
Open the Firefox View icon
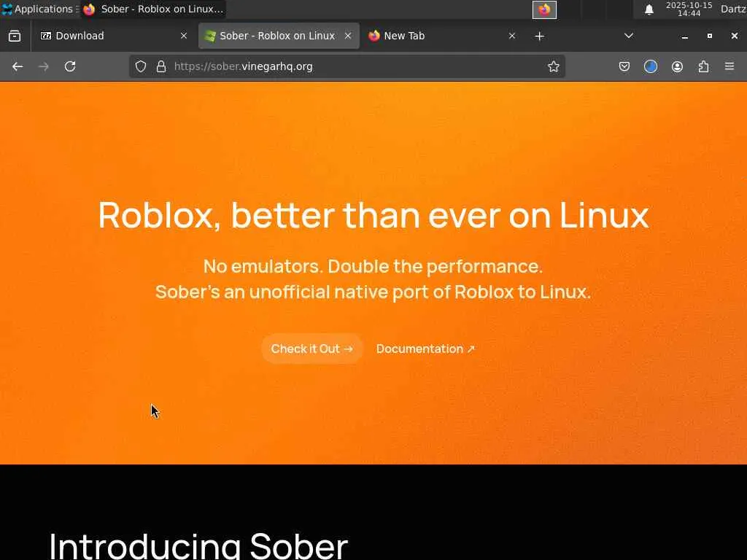point(15,36)
